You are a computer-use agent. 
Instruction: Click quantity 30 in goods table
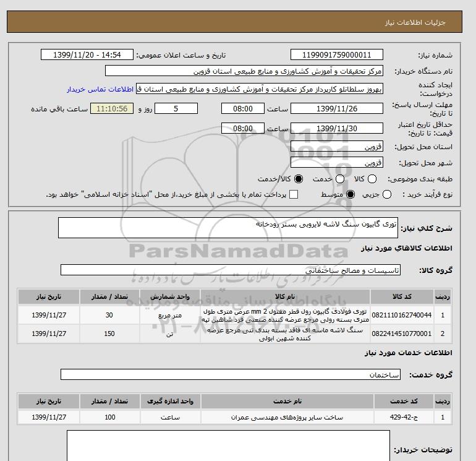109,315
